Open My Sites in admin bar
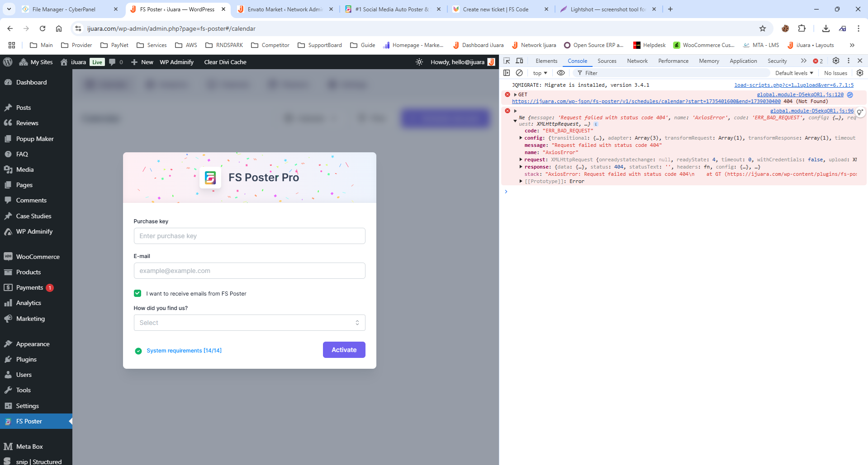868x465 pixels. [x=36, y=62]
